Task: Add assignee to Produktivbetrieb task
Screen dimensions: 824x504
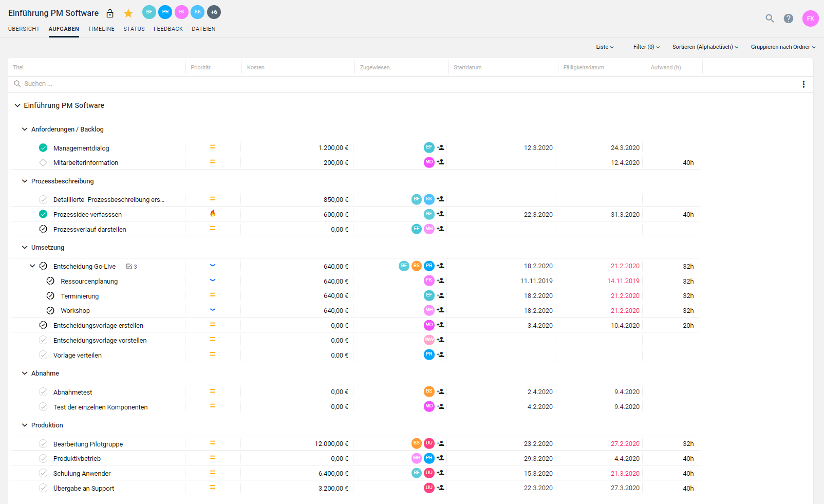Action: pyautogui.click(x=441, y=458)
